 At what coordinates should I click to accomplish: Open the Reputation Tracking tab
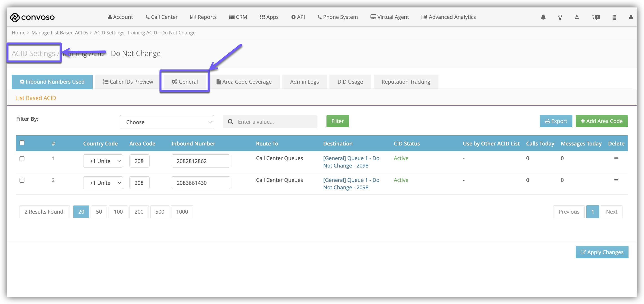click(405, 82)
